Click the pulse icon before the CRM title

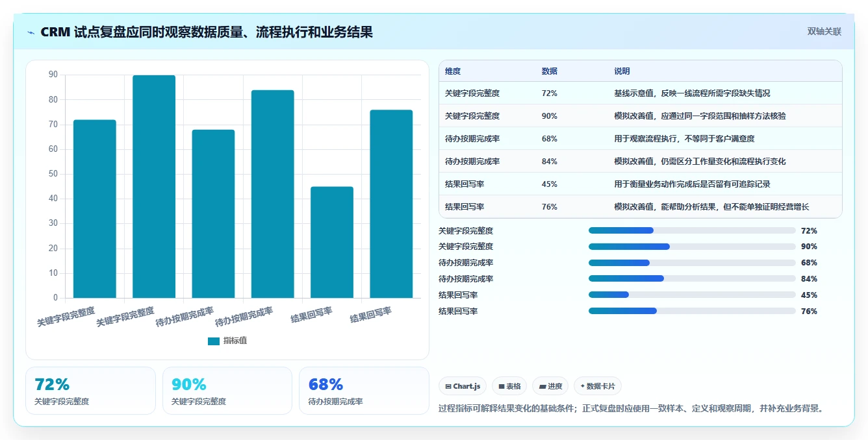coord(31,32)
